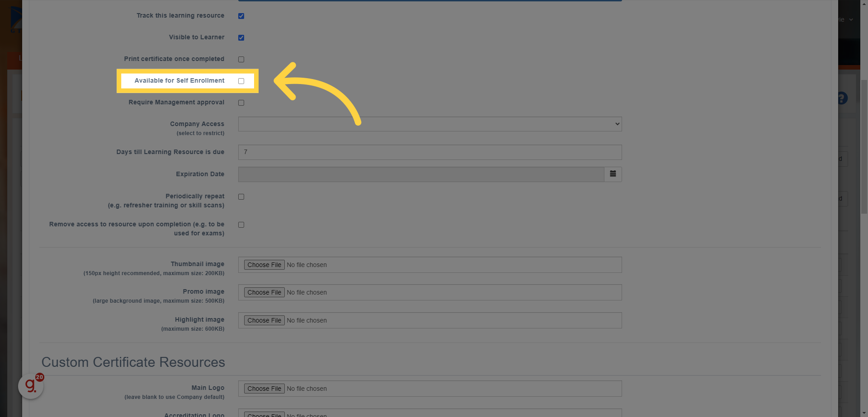The image size is (868, 417).
Task: Click the Expiration Date input field
Action: coord(421,174)
